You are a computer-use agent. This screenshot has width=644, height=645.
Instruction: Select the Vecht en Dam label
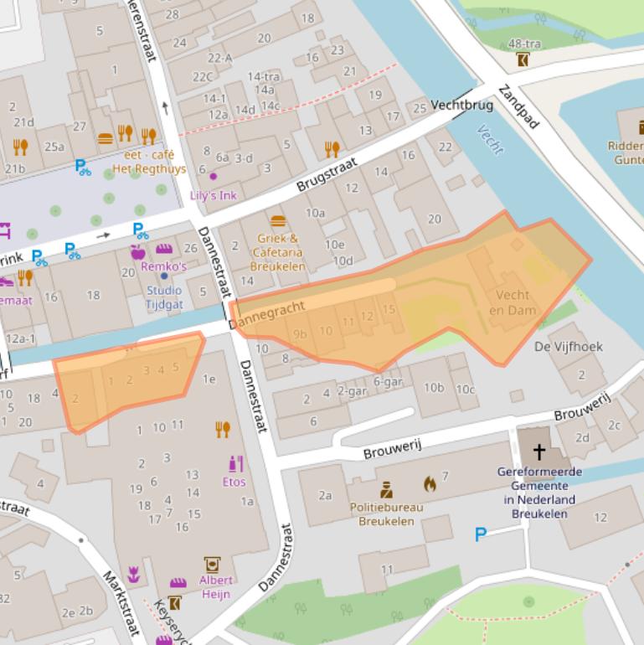[513, 302]
